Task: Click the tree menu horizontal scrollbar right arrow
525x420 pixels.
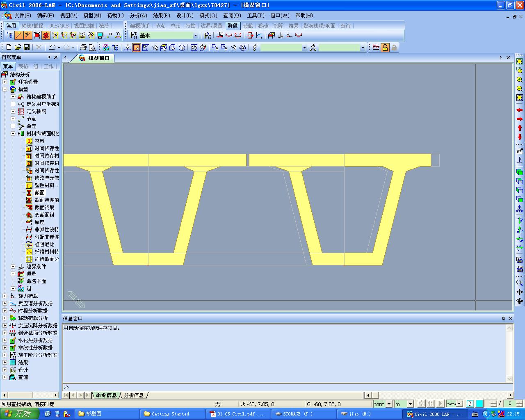Action: tap(56, 395)
